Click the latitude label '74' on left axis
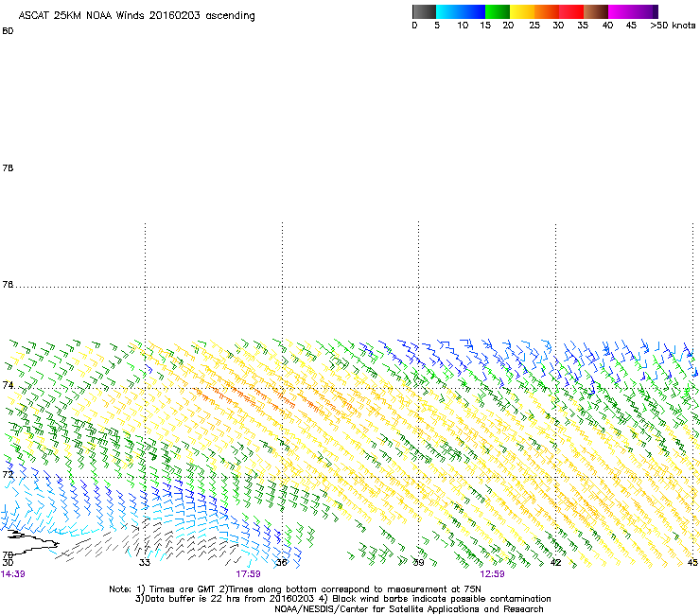 tap(8, 385)
